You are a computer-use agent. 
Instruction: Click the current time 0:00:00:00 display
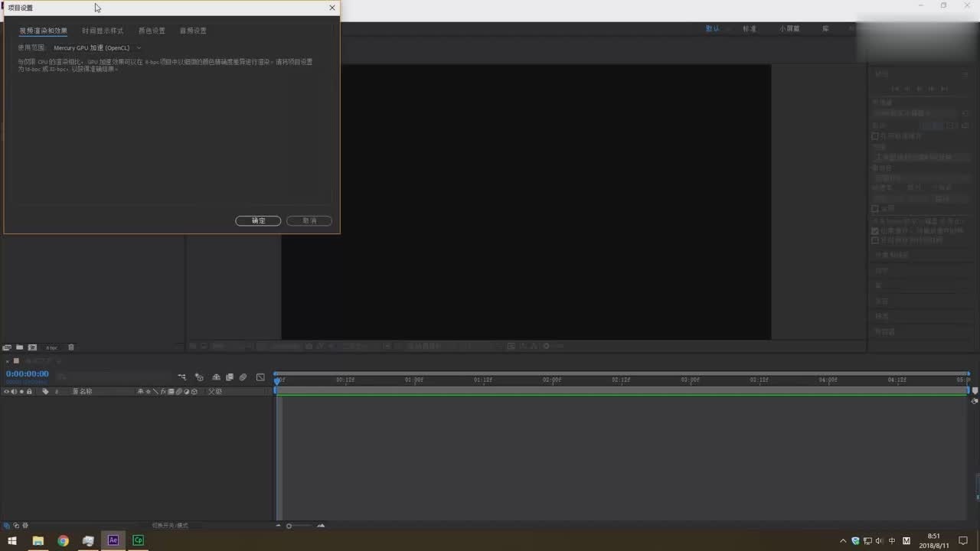(28, 374)
